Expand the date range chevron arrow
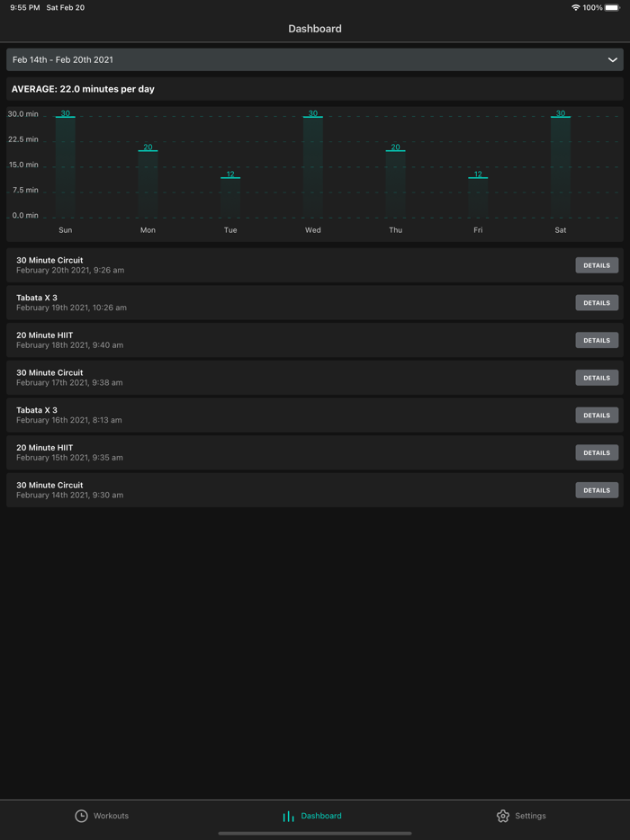 612,60
